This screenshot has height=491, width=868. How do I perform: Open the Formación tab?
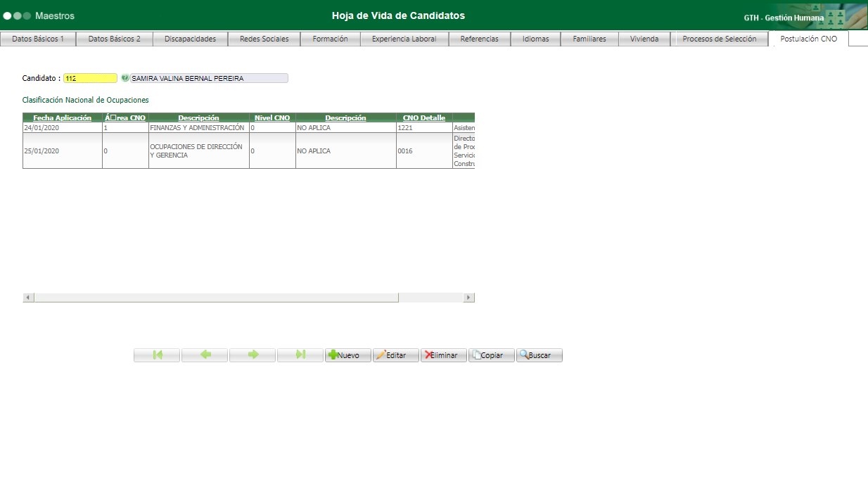331,39
